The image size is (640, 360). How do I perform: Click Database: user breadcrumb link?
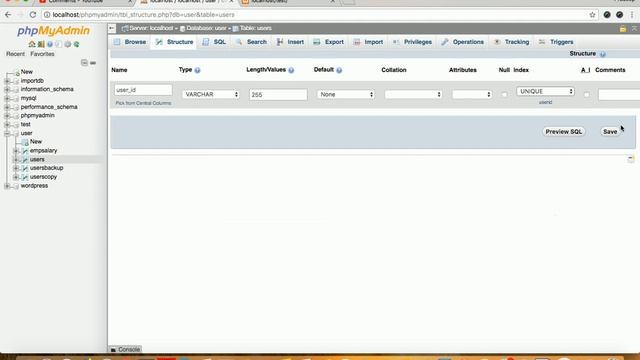[206, 29]
